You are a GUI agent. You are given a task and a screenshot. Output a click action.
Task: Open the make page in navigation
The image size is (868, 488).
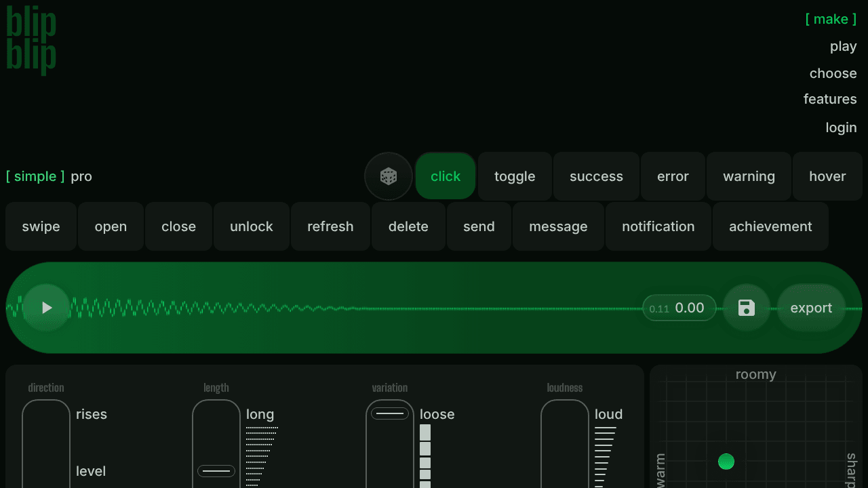(x=831, y=19)
